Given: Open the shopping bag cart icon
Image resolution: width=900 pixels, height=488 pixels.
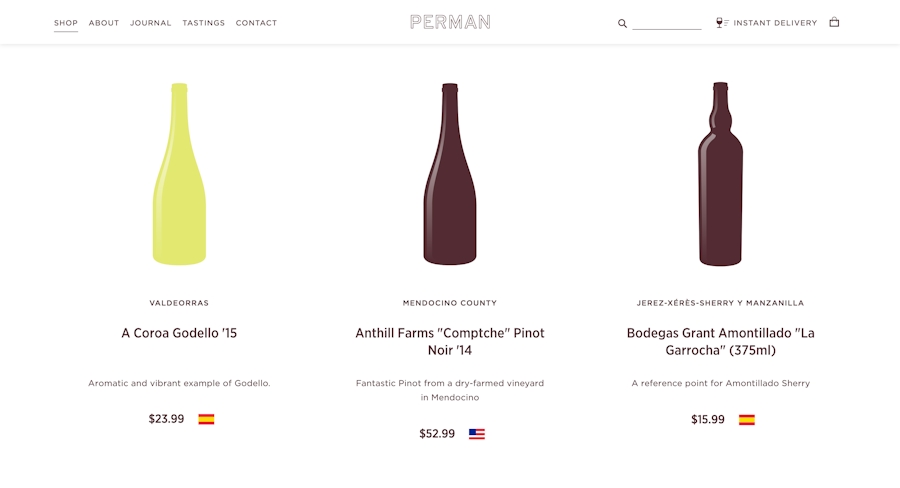Looking at the screenshot, I should (x=834, y=22).
